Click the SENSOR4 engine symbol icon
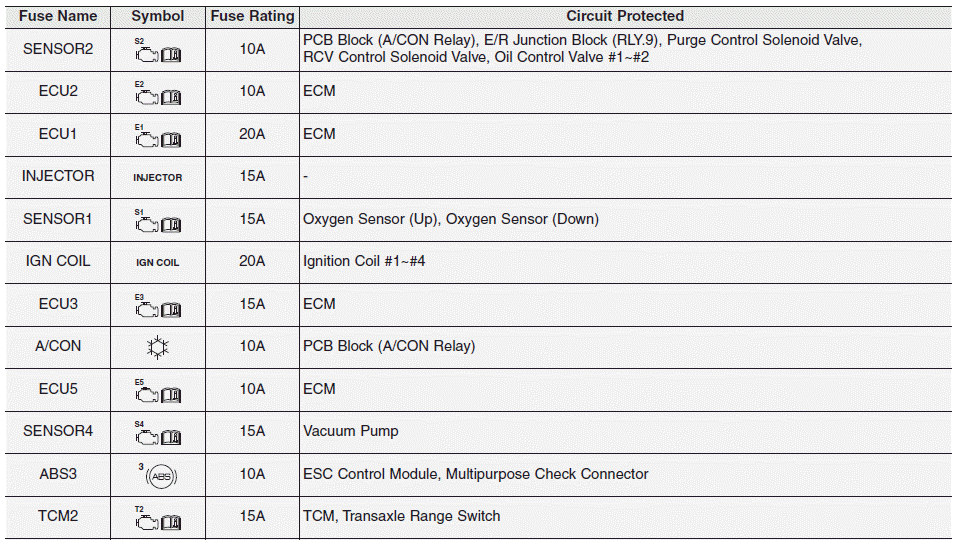958x544 pixels. pos(158,436)
